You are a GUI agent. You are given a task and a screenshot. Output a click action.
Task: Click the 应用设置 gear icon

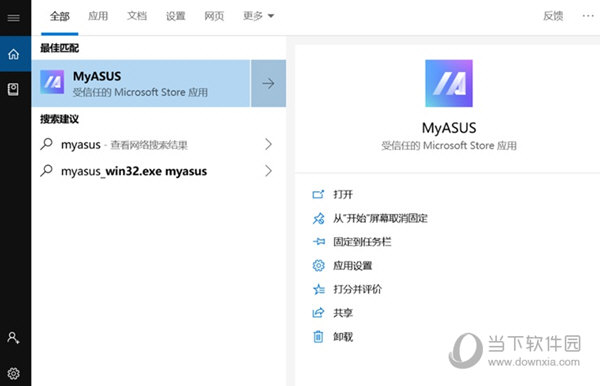click(x=318, y=265)
